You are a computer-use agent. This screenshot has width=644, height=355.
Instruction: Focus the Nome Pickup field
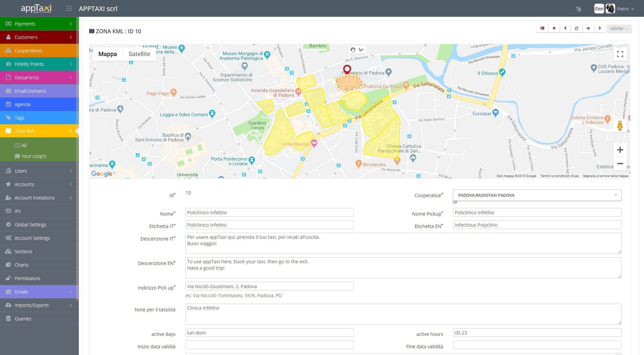point(537,212)
